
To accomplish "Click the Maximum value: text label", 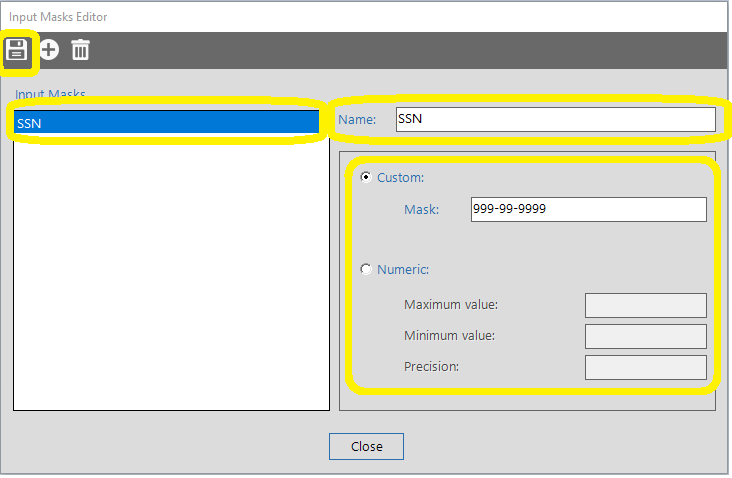I will [x=451, y=305].
